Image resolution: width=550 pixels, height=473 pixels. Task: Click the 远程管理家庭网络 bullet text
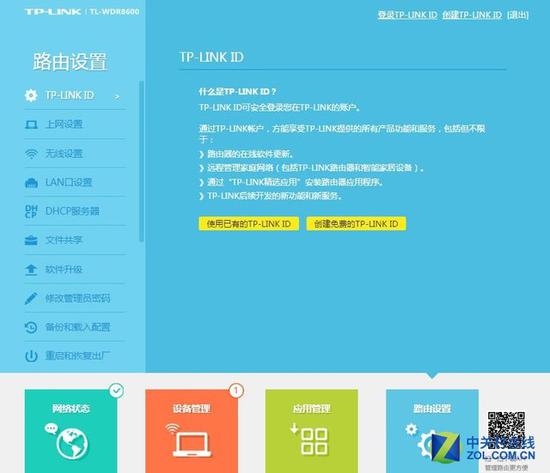[315, 168]
